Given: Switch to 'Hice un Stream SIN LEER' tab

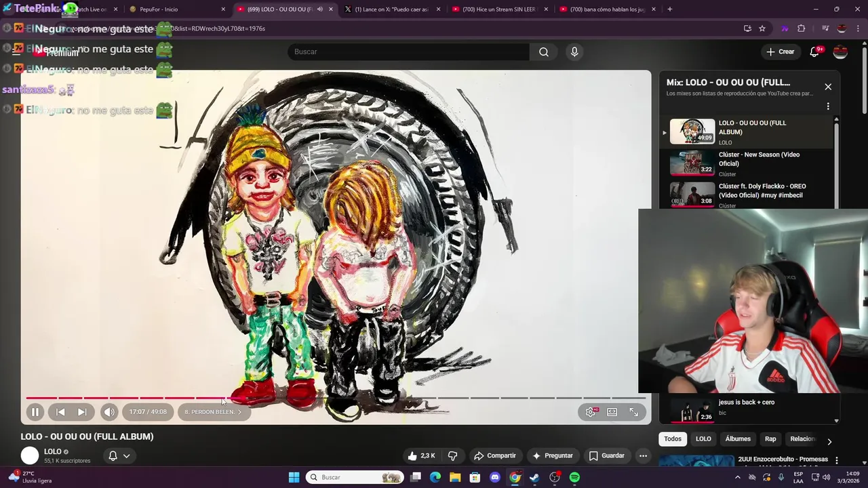Looking at the screenshot, I should [x=500, y=9].
